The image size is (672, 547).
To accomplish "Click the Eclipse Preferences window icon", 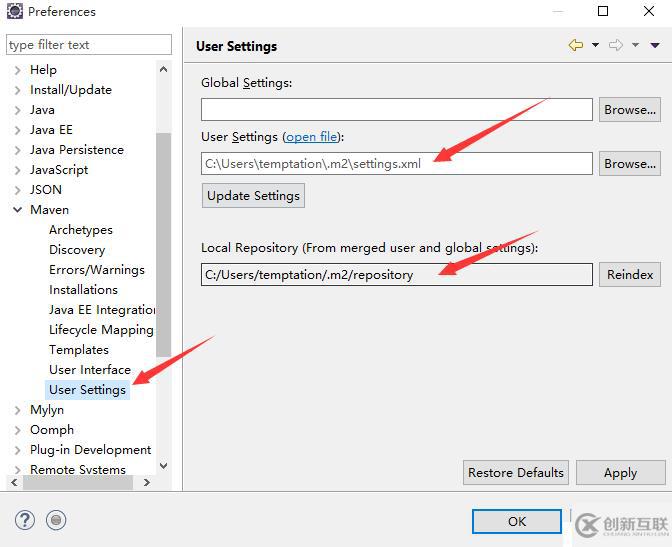I will point(15,12).
